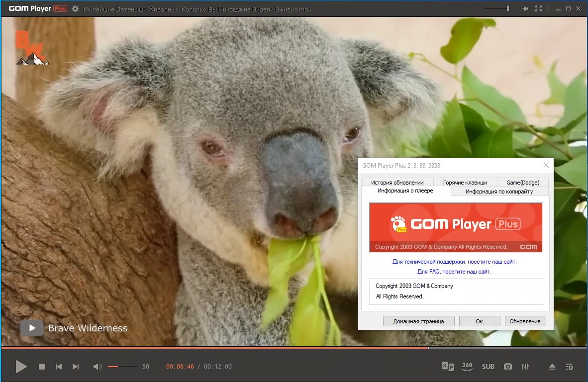
Task: Open a file with the eject icon
Action: point(552,366)
